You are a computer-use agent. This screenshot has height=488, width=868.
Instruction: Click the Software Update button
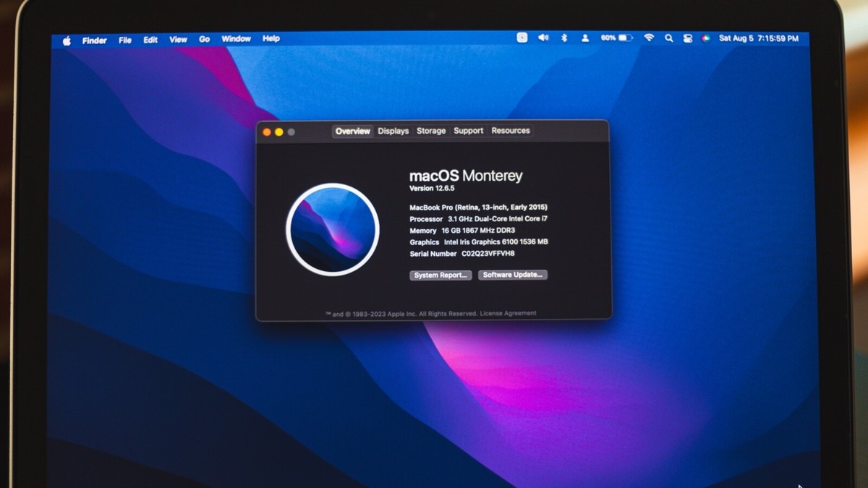point(513,275)
